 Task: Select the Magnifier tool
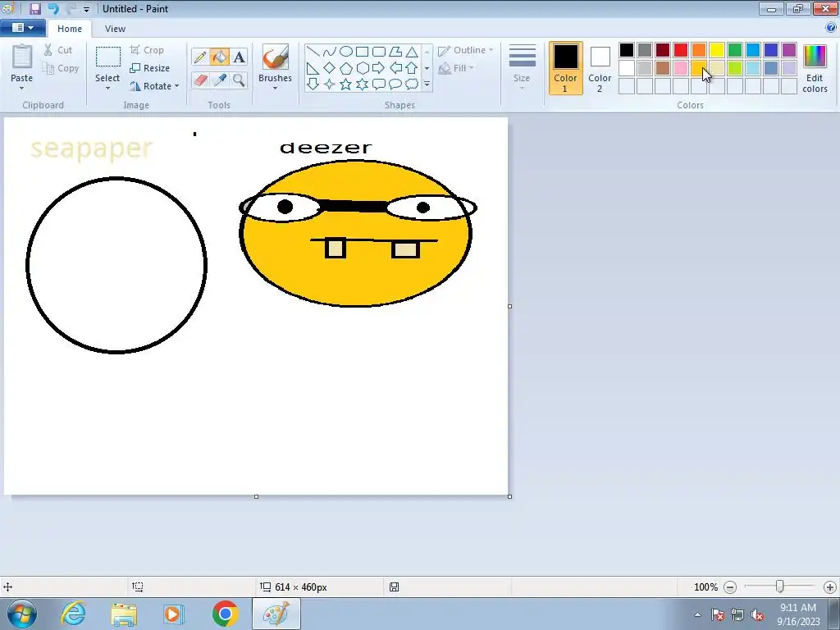[x=239, y=80]
